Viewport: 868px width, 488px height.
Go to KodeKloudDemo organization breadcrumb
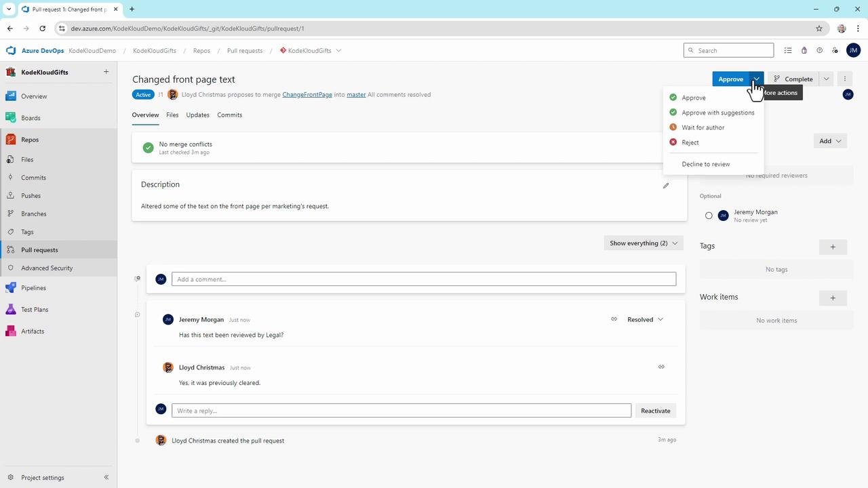[92, 51]
